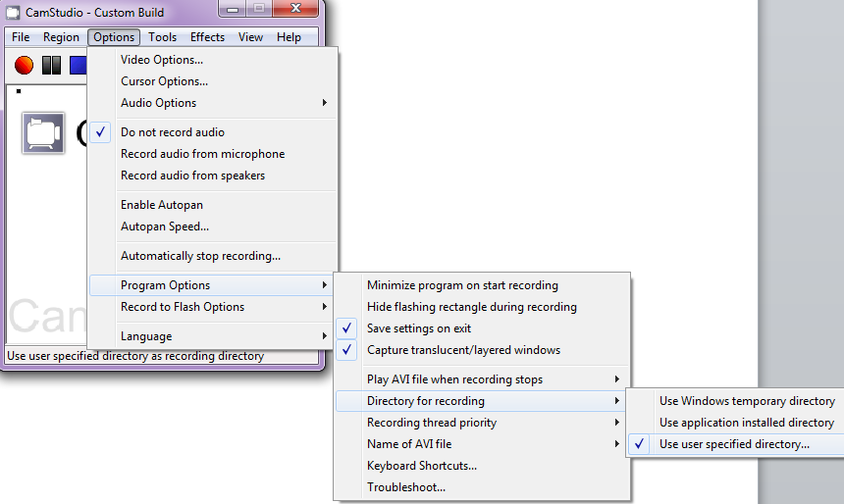Click the CamStudio title bar app icon
Image resolution: width=844 pixels, height=504 pixels.
(13, 12)
